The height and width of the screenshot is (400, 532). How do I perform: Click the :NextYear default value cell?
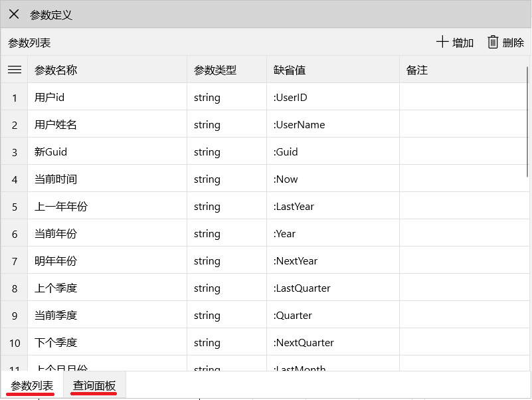pyautogui.click(x=333, y=260)
